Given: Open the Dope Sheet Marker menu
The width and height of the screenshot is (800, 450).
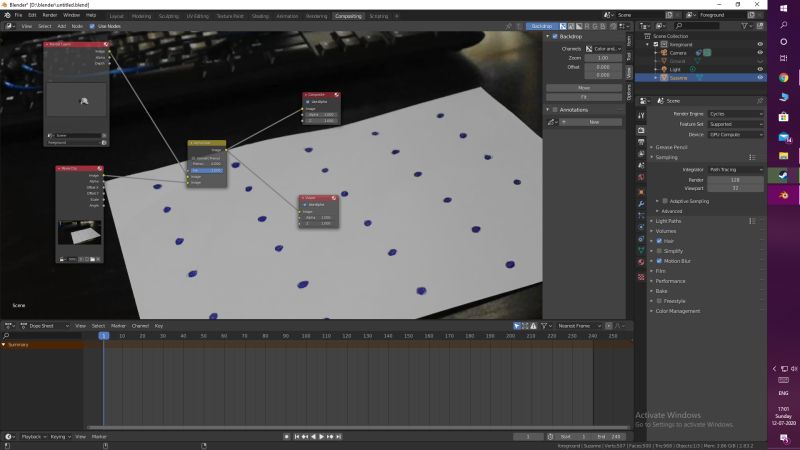Looking at the screenshot, I should 118,326.
